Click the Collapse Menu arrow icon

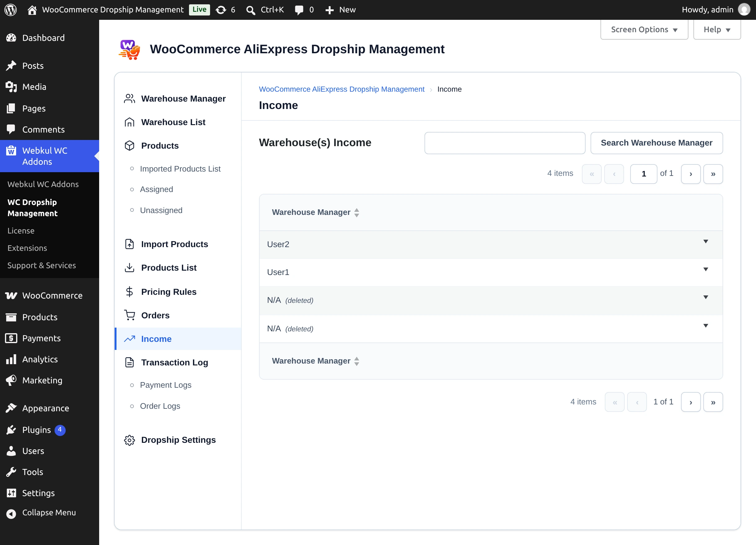11,514
